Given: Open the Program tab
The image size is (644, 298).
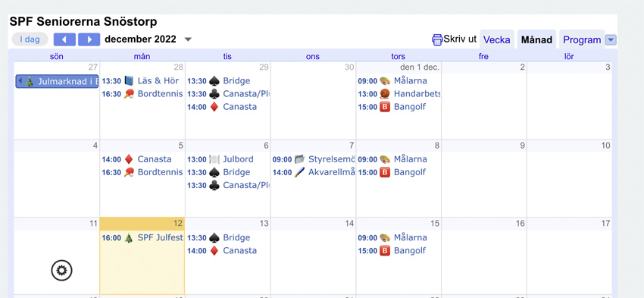Looking at the screenshot, I should (x=582, y=40).
